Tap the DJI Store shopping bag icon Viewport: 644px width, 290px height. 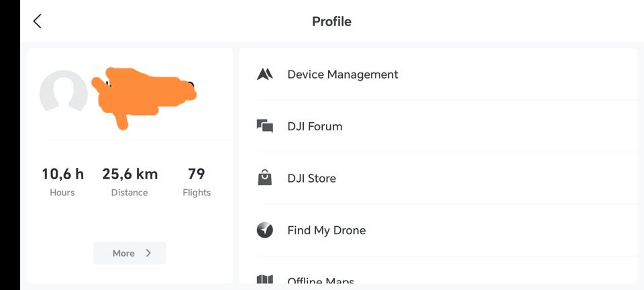pyautogui.click(x=265, y=178)
